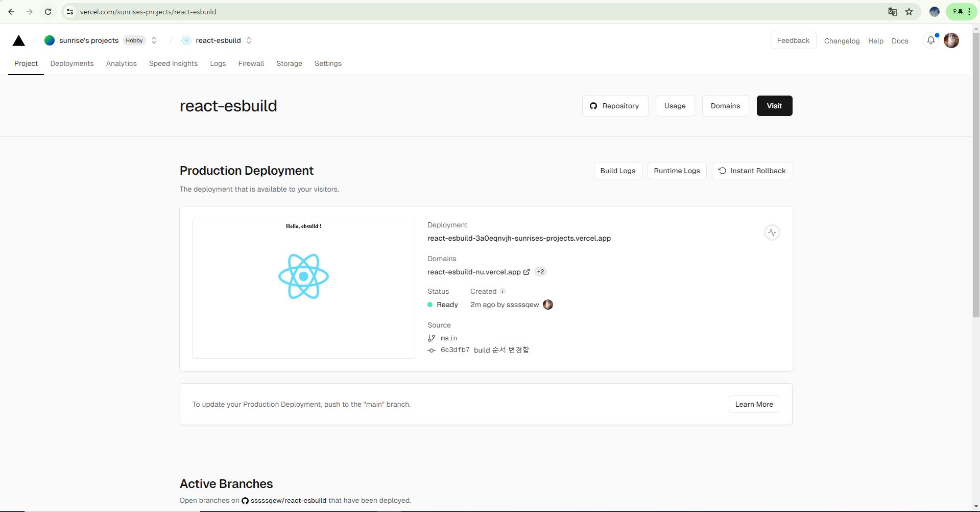Expand the team switcher chevrons
The image size is (980, 512).
tap(154, 40)
